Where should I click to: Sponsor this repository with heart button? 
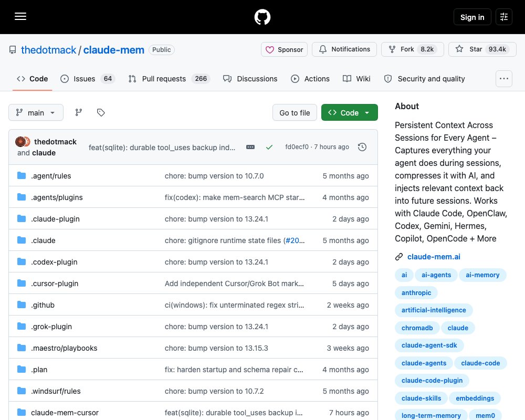coord(284,49)
